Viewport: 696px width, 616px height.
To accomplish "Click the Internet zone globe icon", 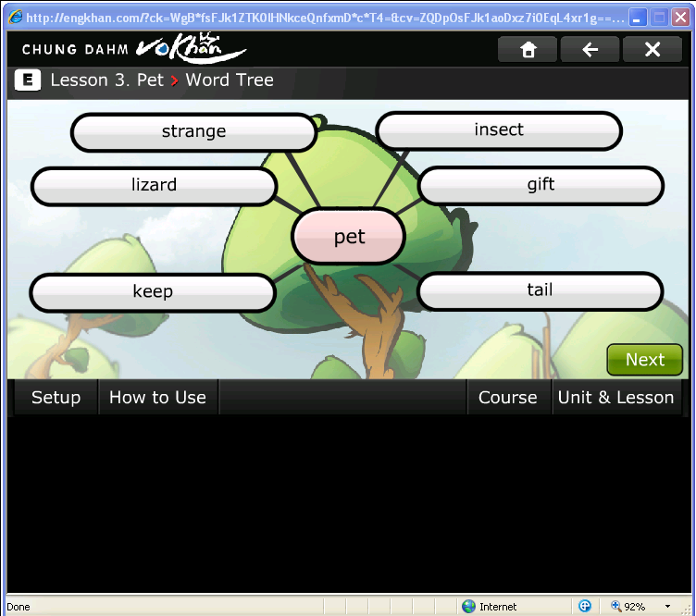I will 468,606.
